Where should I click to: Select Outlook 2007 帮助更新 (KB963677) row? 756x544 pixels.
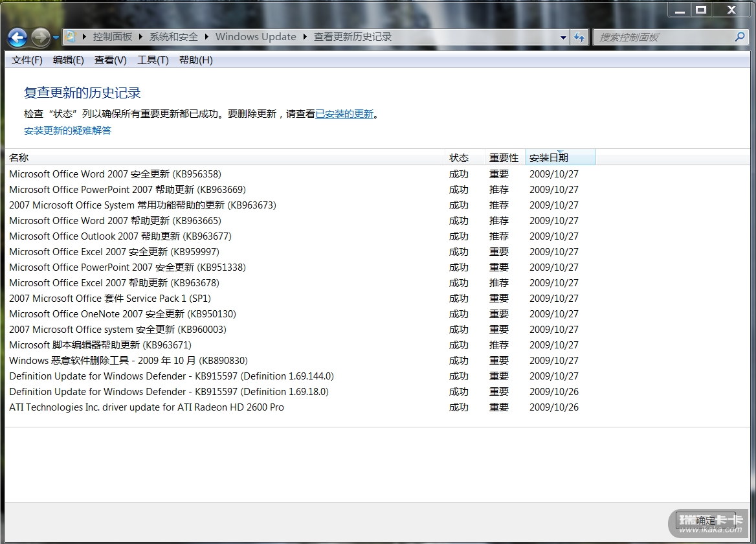pos(301,236)
